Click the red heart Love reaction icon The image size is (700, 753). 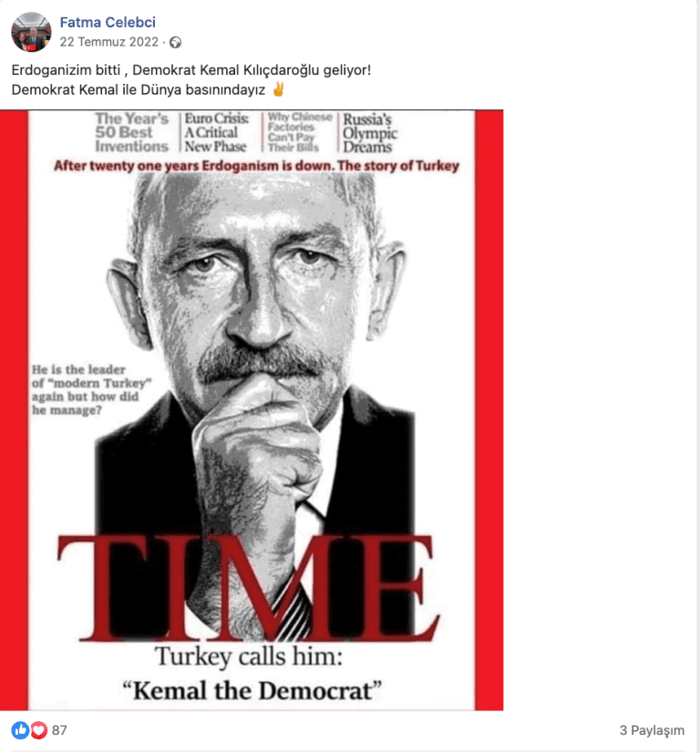[38, 730]
